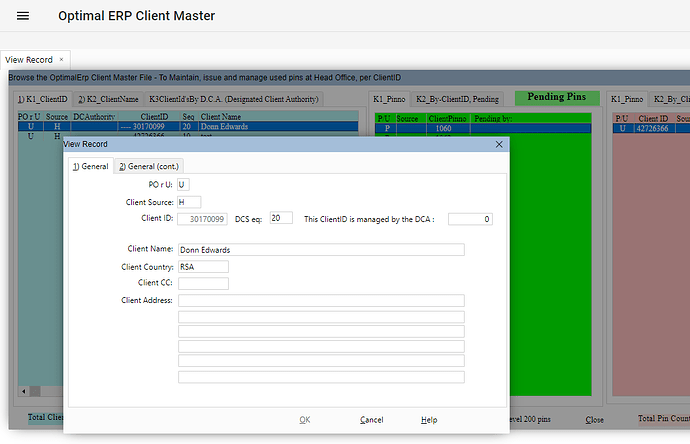Screen dimensions: 690x444
Task: Close the View Record dialog with X
Action: (x=499, y=144)
